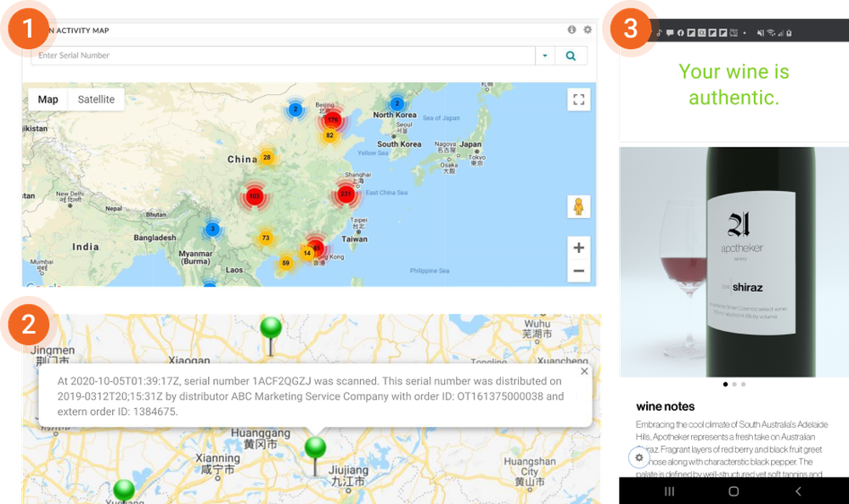Select the blue 3 cluster near Bangladesh
Viewport: 849px width, 504px height.
click(213, 228)
